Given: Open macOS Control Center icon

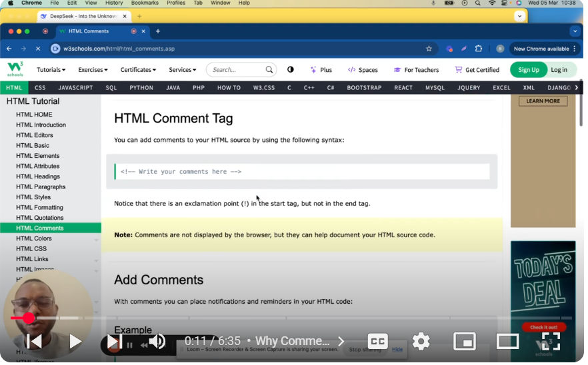Looking at the screenshot, I should [x=505, y=3].
